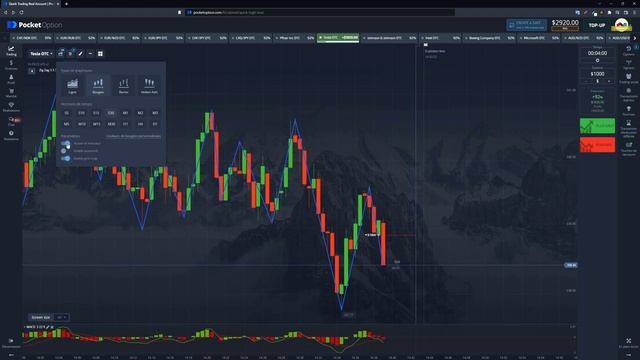This screenshot has height=360, width=640.
Task: Switch to Johnson & Johnson OTC asset tab
Action: coord(389,38)
